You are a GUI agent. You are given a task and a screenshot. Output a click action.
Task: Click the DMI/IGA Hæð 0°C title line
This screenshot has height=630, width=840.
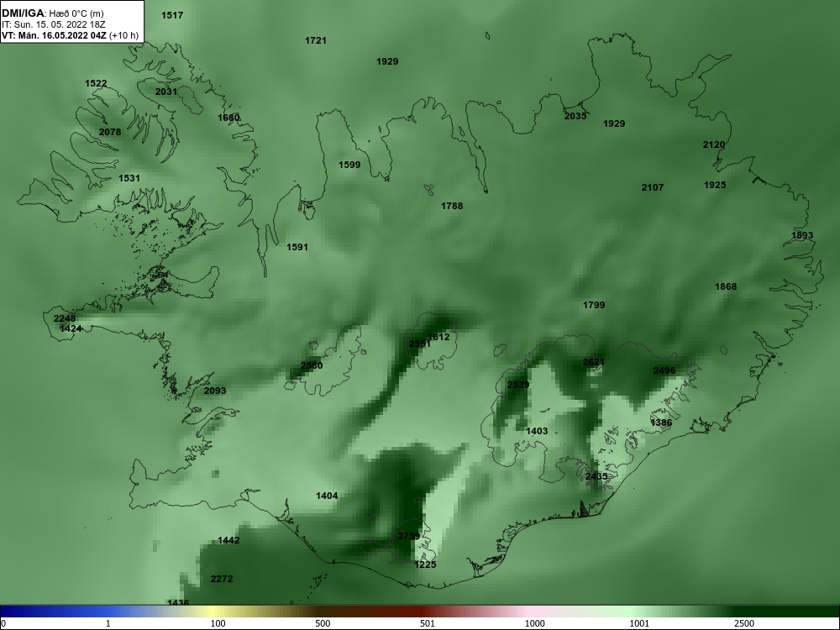53,13
